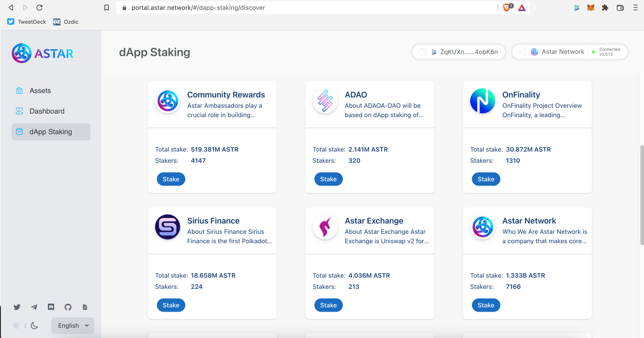Select total stake 2.141M ASTR text

click(x=368, y=149)
